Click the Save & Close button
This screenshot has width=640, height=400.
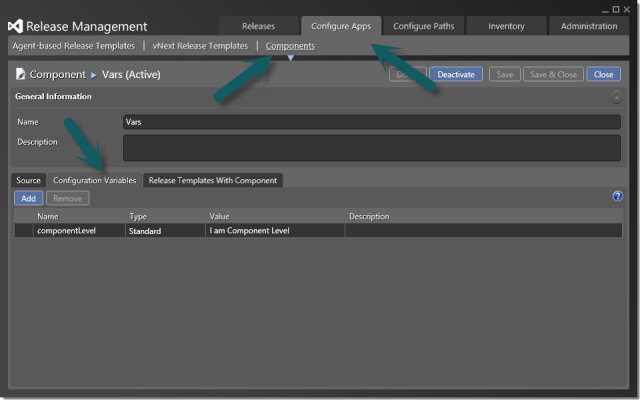point(553,74)
